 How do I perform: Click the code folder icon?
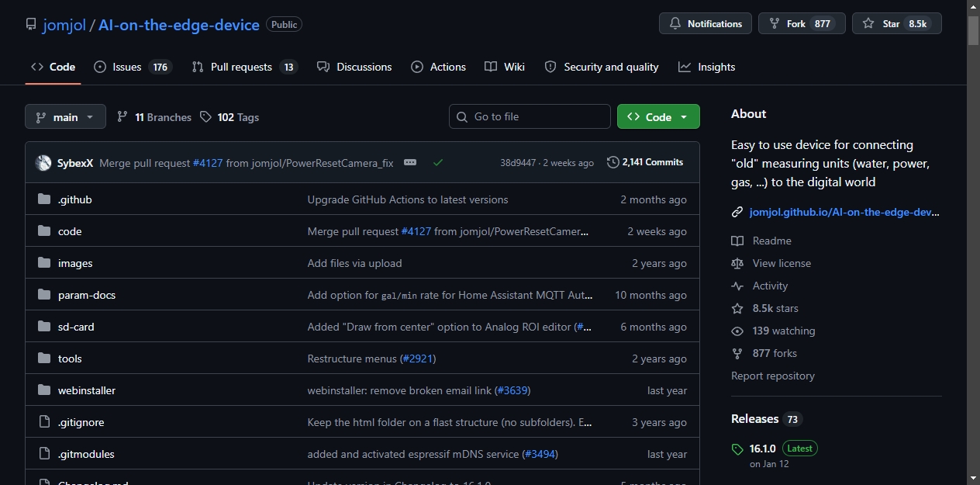click(x=44, y=231)
